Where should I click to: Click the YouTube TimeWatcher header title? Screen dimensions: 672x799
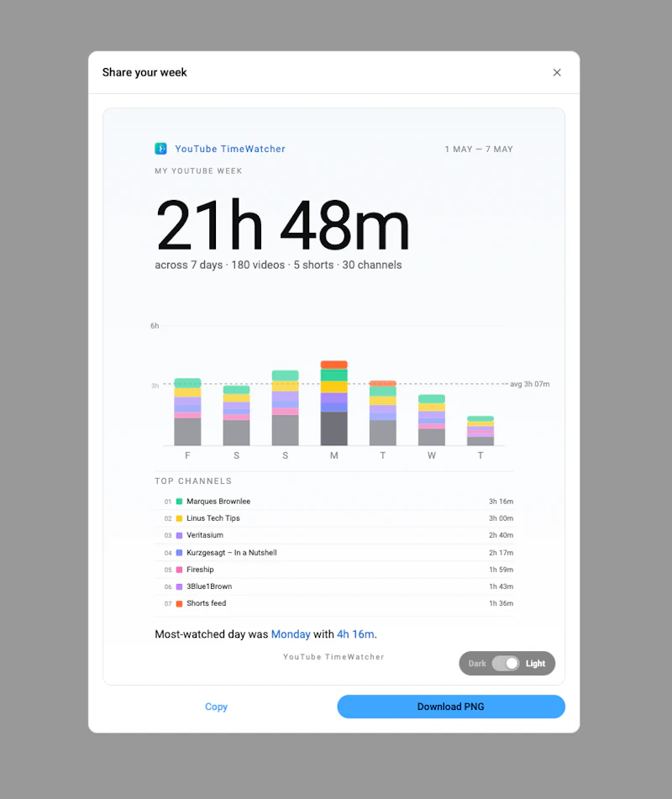click(230, 149)
